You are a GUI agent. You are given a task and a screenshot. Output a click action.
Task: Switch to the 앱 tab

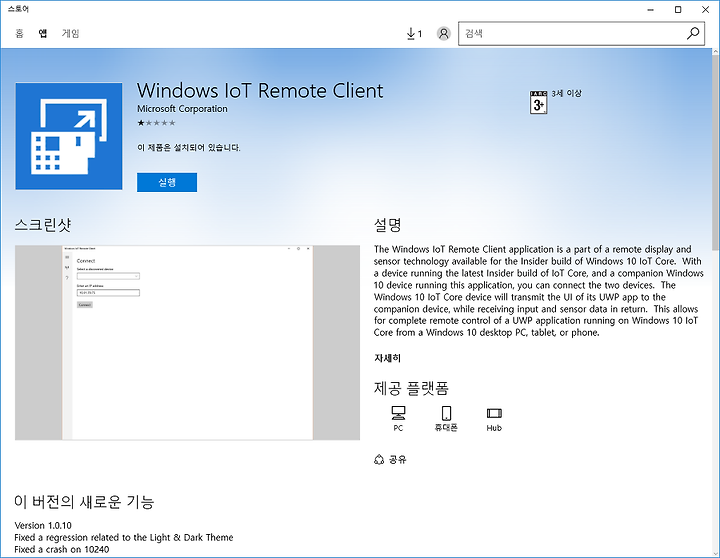click(x=43, y=33)
